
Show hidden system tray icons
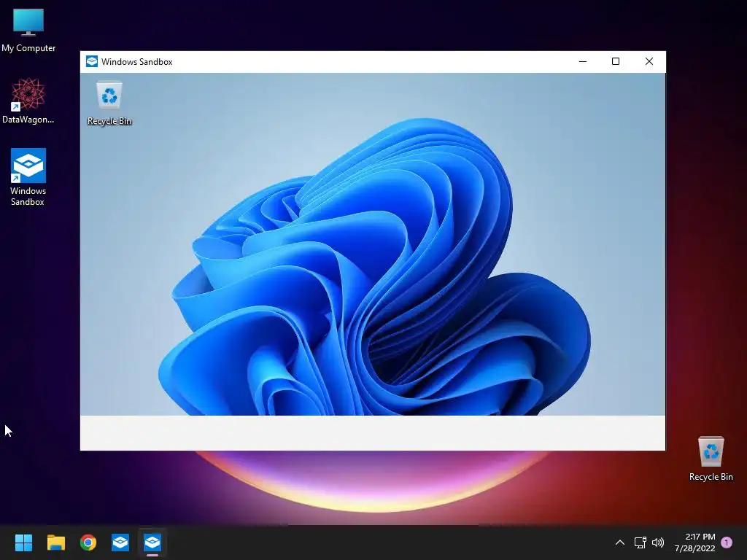click(620, 542)
